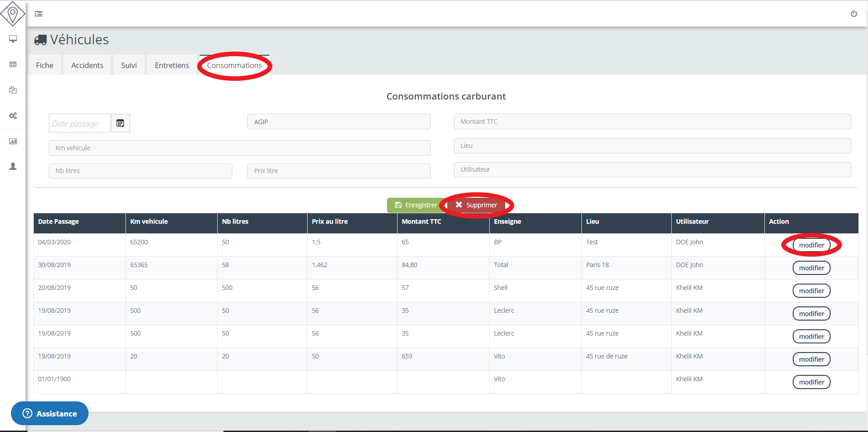This screenshot has width=868, height=432.
Task: Toggle the sidebar hamburger menu icon
Action: (x=39, y=14)
